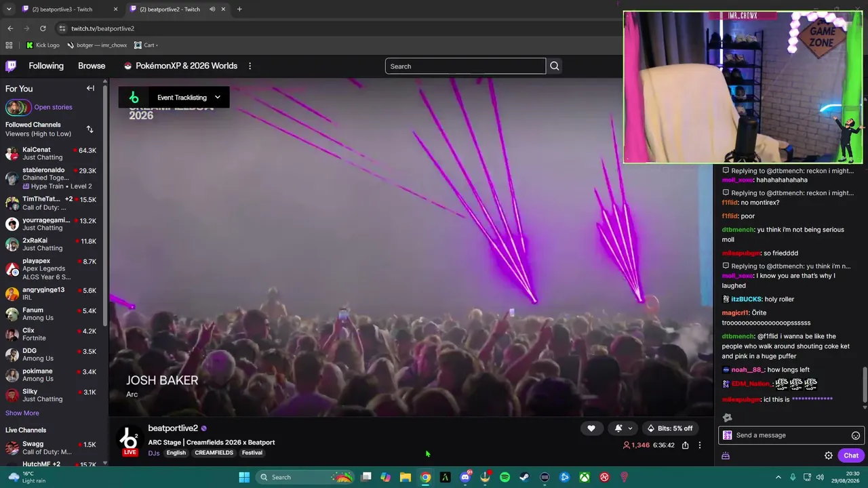Open Discord from the taskbar
This screenshot has width=868, height=488.
465,477
